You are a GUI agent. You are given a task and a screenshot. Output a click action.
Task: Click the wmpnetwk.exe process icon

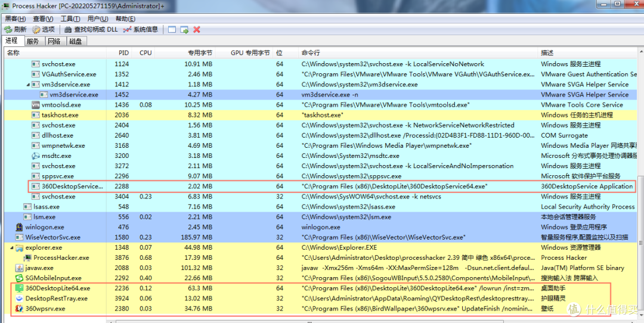pyautogui.click(x=36, y=145)
